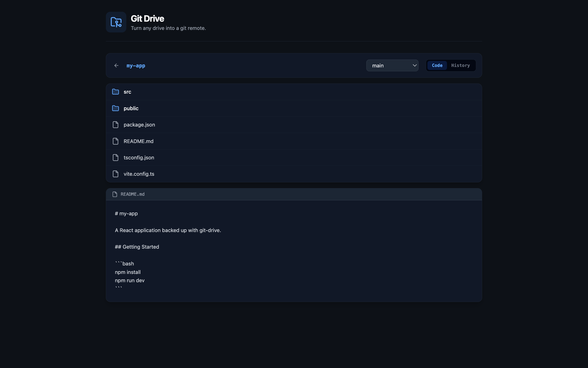Image resolution: width=588 pixels, height=368 pixels.
Task: Switch to the Code tab
Action: (x=437, y=66)
